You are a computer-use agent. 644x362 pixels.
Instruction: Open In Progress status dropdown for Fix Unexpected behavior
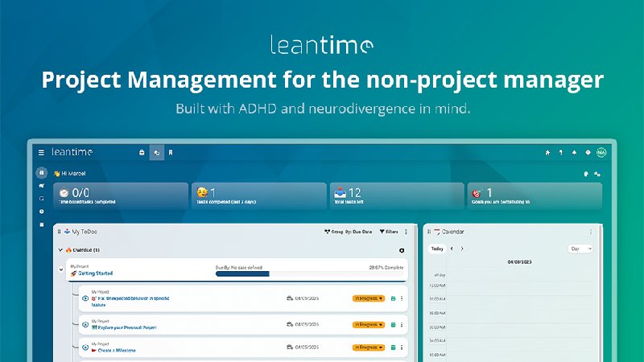[x=369, y=298]
